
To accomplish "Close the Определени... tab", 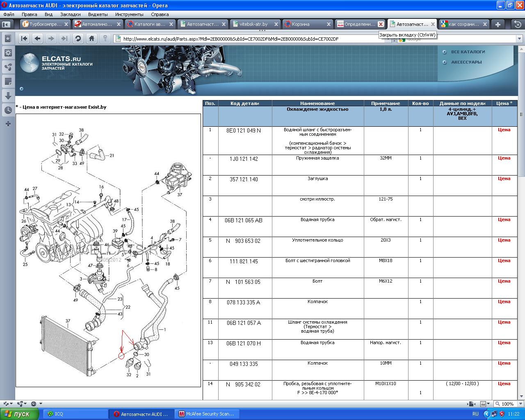I will (381, 24).
